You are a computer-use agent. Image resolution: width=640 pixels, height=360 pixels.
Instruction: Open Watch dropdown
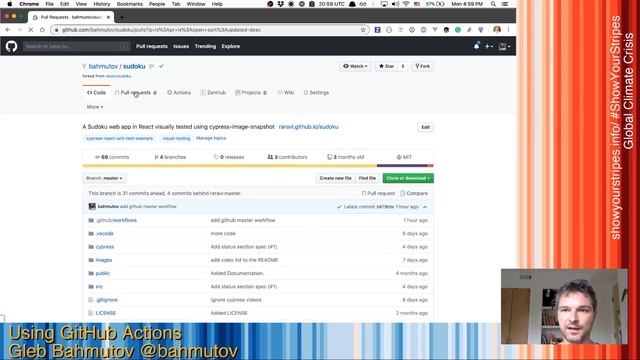point(355,66)
